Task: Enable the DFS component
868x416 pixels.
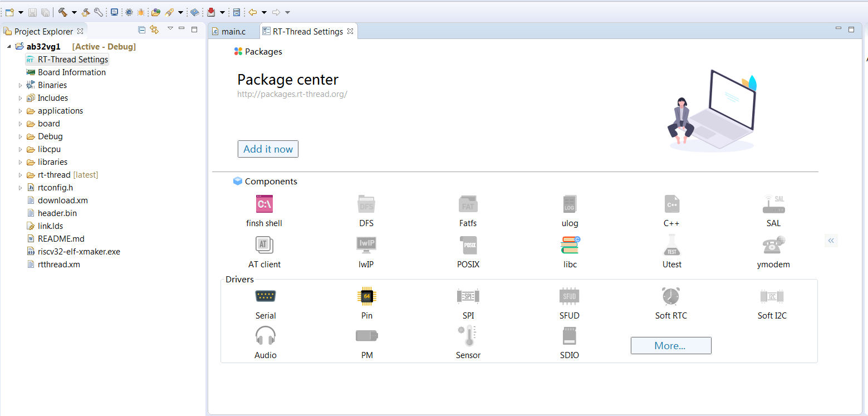Action: pyautogui.click(x=366, y=204)
